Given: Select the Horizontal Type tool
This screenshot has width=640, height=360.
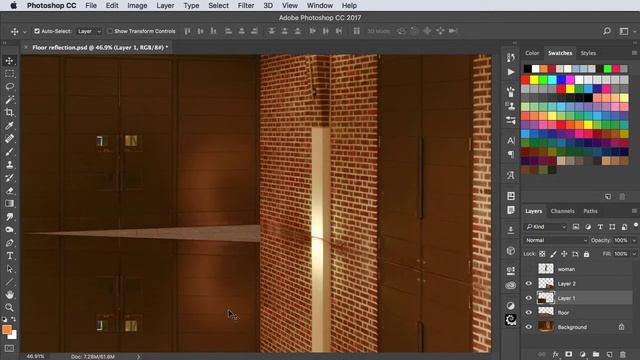Looking at the screenshot, I should click(9, 256).
